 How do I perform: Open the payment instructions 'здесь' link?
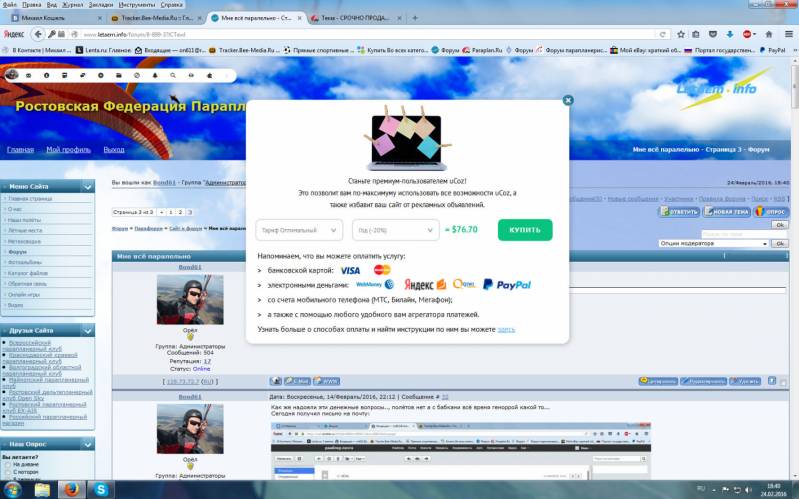(506, 329)
